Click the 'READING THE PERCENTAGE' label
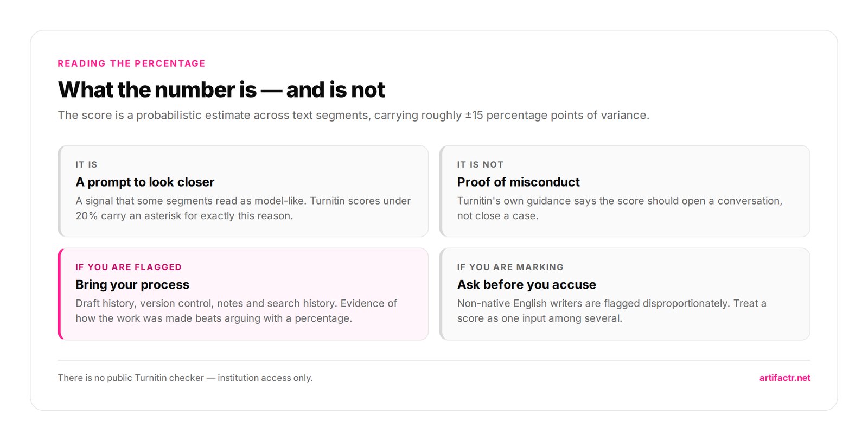868x440 pixels. pyautogui.click(x=132, y=63)
